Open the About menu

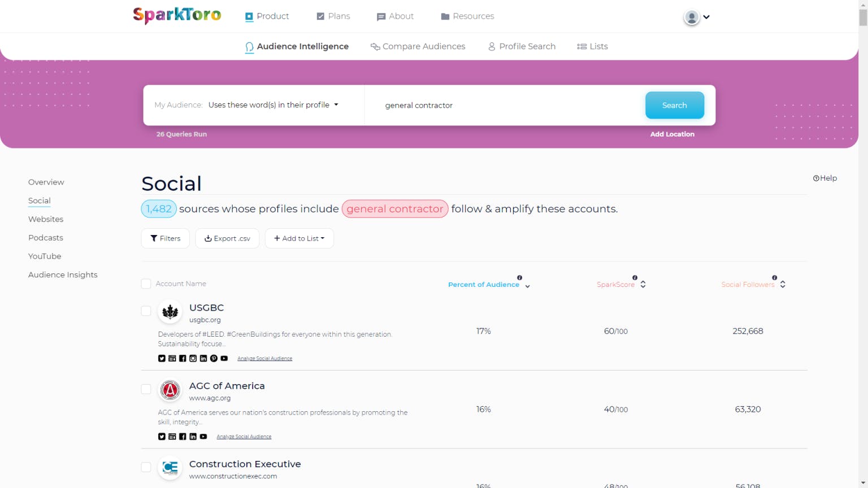click(396, 16)
